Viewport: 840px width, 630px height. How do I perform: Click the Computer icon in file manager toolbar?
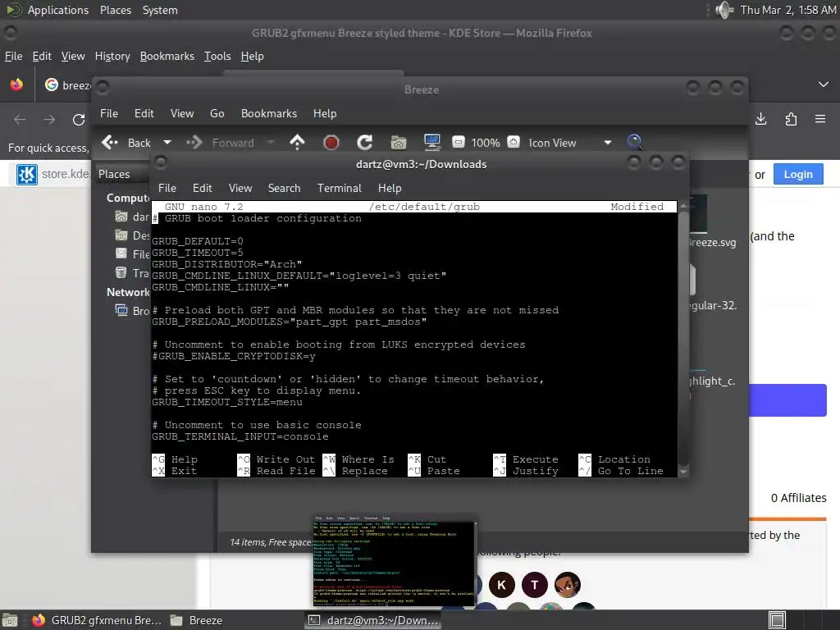coord(431,143)
